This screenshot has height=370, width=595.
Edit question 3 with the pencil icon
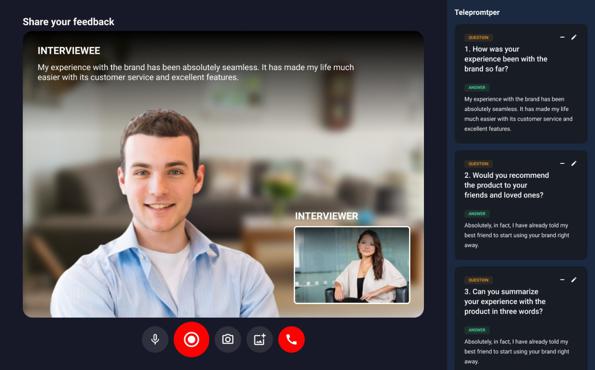tap(574, 280)
